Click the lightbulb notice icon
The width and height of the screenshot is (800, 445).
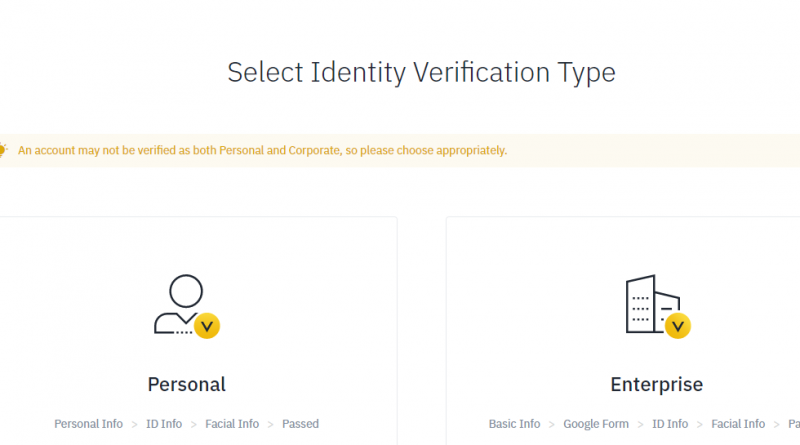(3, 150)
